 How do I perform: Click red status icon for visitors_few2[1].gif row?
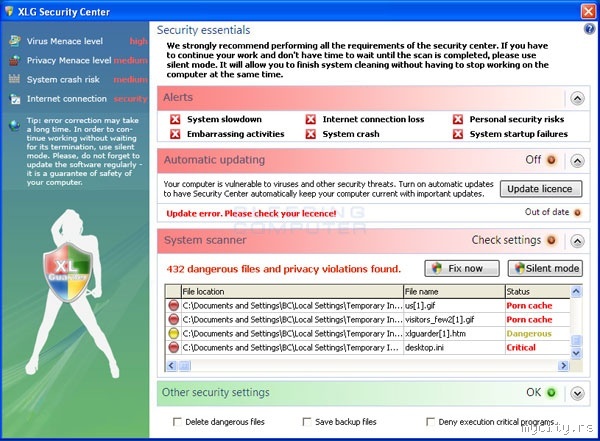tap(173, 319)
